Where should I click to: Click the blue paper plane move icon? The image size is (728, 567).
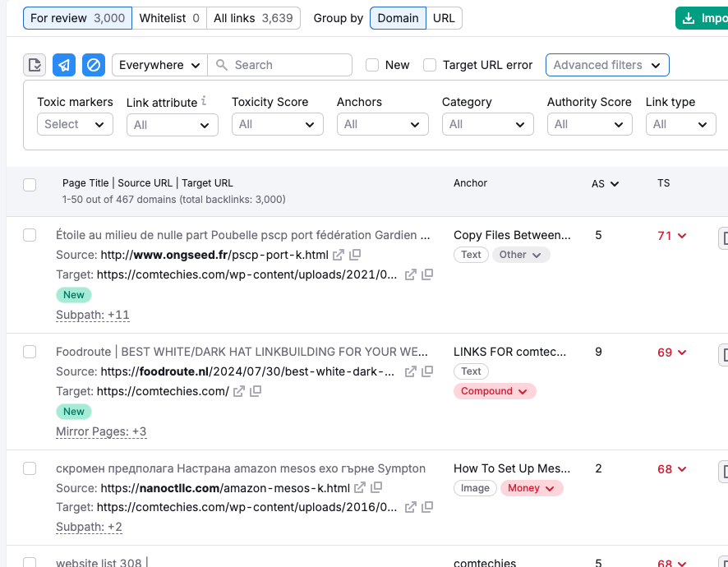click(64, 64)
